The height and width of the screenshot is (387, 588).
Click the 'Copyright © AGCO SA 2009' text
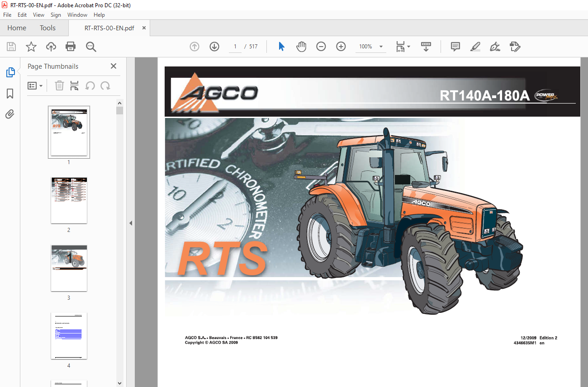point(211,343)
